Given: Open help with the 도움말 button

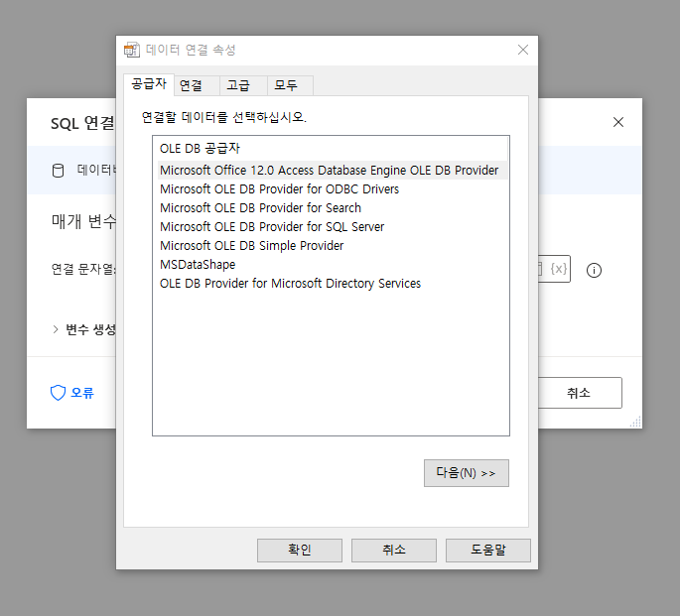Looking at the screenshot, I should tap(488, 551).
